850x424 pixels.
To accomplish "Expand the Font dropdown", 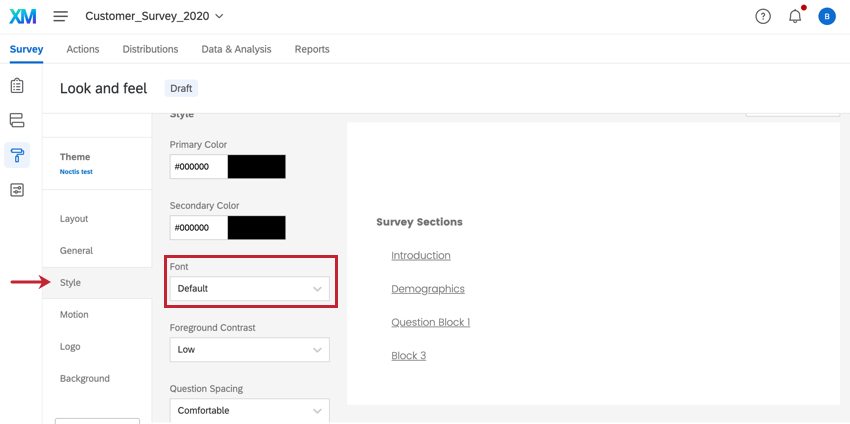I will coord(249,288).
